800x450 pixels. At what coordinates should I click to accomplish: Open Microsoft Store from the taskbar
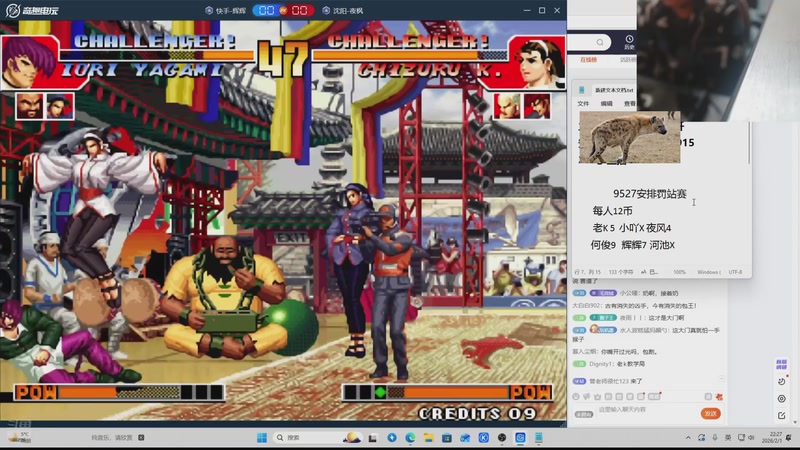[447, 438]
